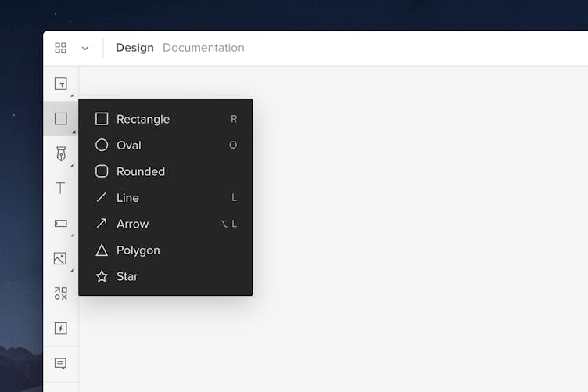This screenshot has height=392, width=588.
Task: Switch to the Design tab
Action: [x=134, y=48]
